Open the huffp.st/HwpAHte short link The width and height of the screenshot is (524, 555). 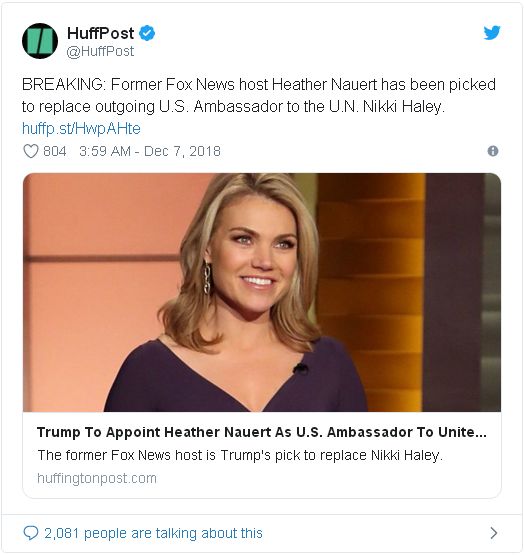[81, 128]
